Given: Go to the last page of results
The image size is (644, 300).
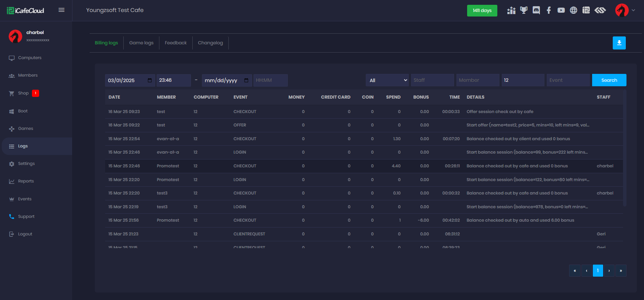Looking at the screenshot, I should coord(621,271).
